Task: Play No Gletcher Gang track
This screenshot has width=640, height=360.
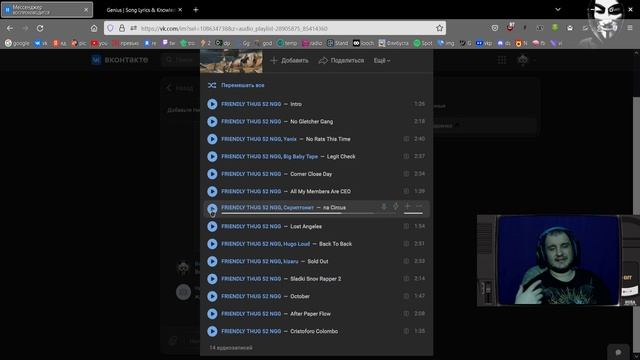Action: tap(212, 122)
